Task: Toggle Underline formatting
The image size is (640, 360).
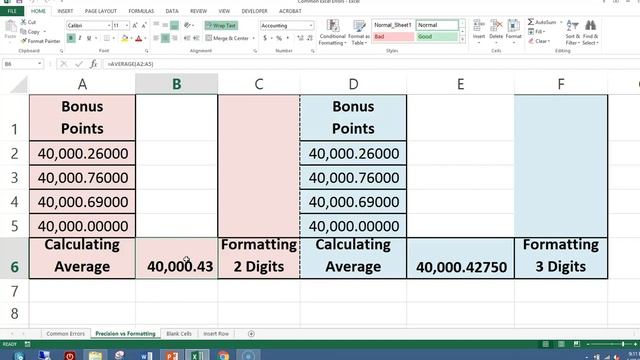Action: (x=89, y=38)
